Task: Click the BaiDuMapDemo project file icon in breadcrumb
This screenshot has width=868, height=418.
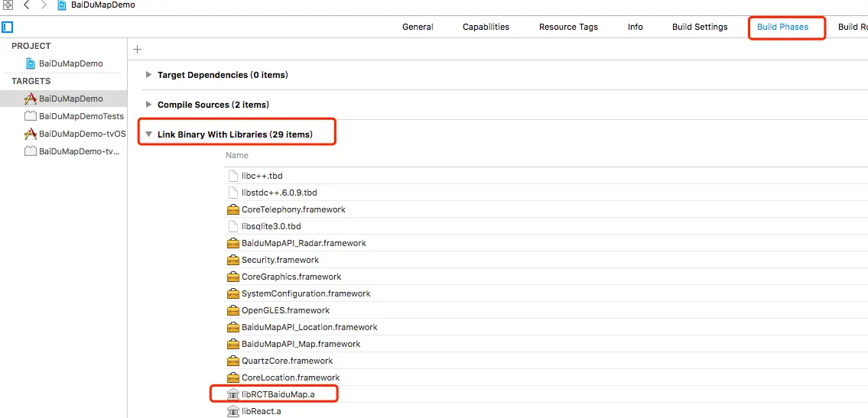Action: pyautogui.click(x=62, y=5)
